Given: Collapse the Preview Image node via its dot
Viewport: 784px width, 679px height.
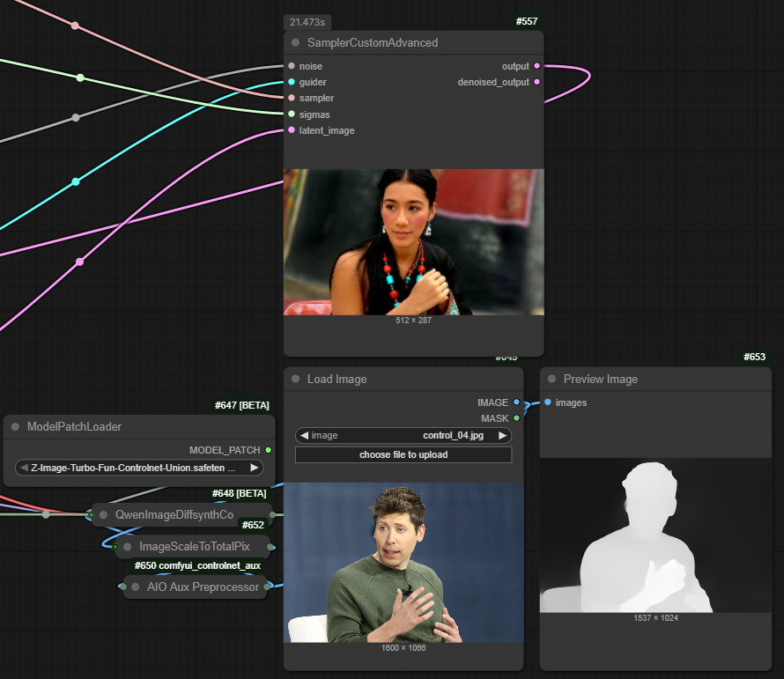Looking at the screenshot, I should (x=552, y=379).
